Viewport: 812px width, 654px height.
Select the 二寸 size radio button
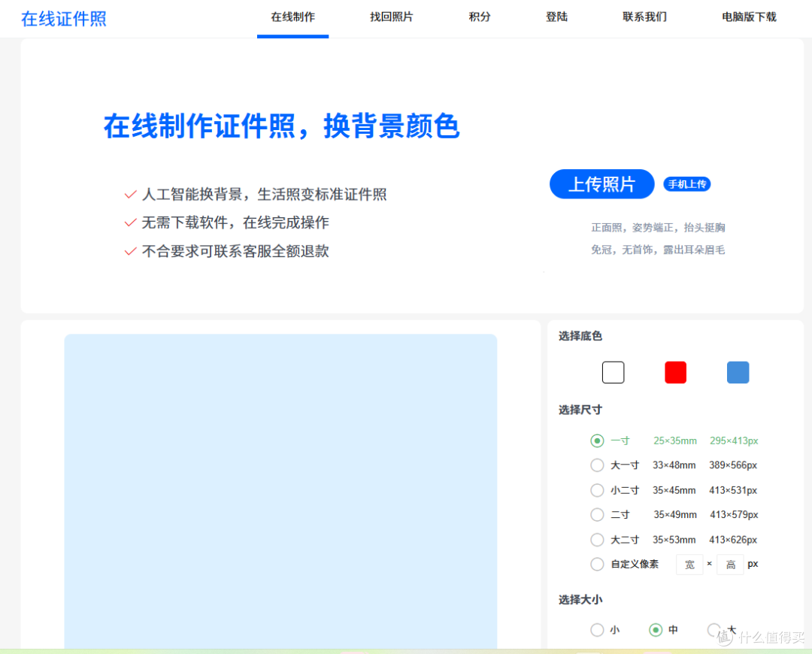coord(597,515)
